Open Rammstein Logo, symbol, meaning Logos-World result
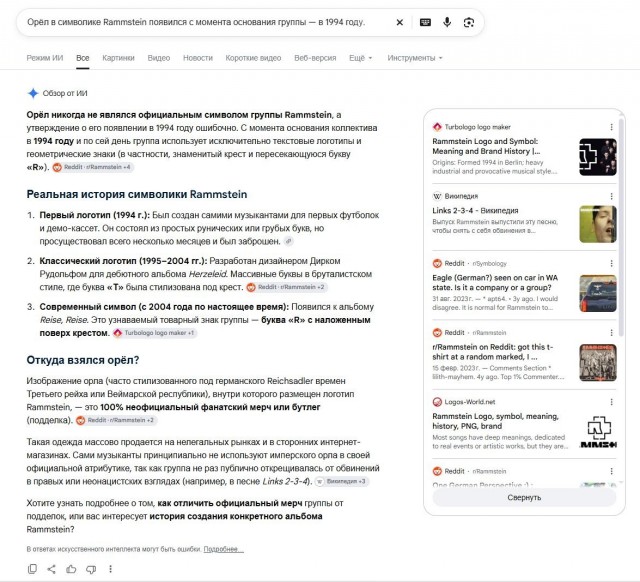 tap(496, 421)
